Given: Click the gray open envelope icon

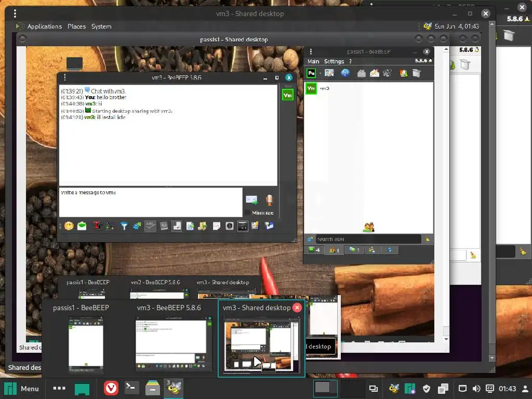Looking at the screenshot, I should click(362, 73).
